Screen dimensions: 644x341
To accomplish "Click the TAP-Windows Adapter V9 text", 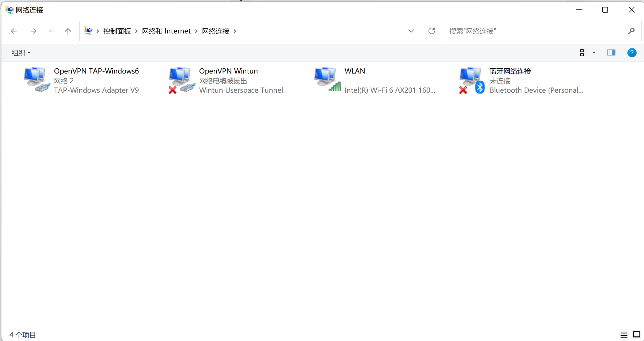I will coord(96,90).
